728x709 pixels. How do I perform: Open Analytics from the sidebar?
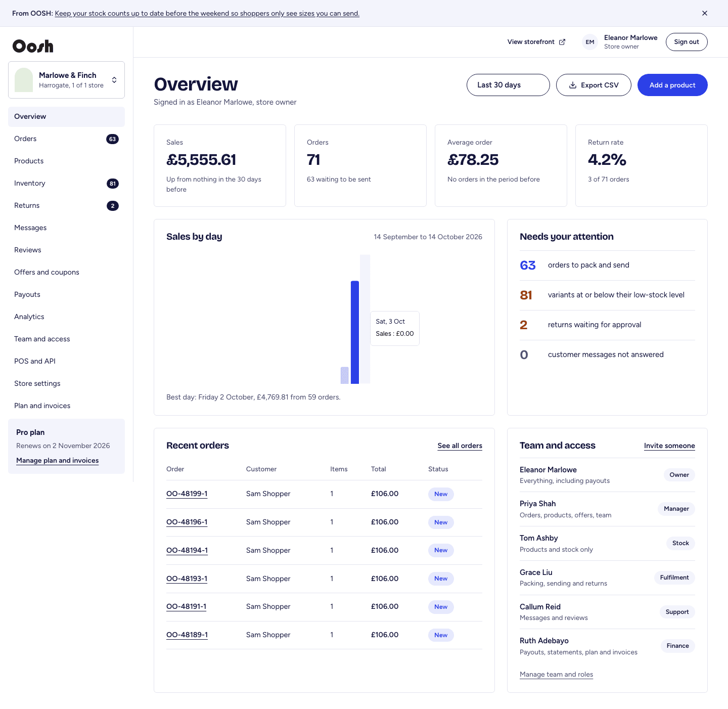66,317
